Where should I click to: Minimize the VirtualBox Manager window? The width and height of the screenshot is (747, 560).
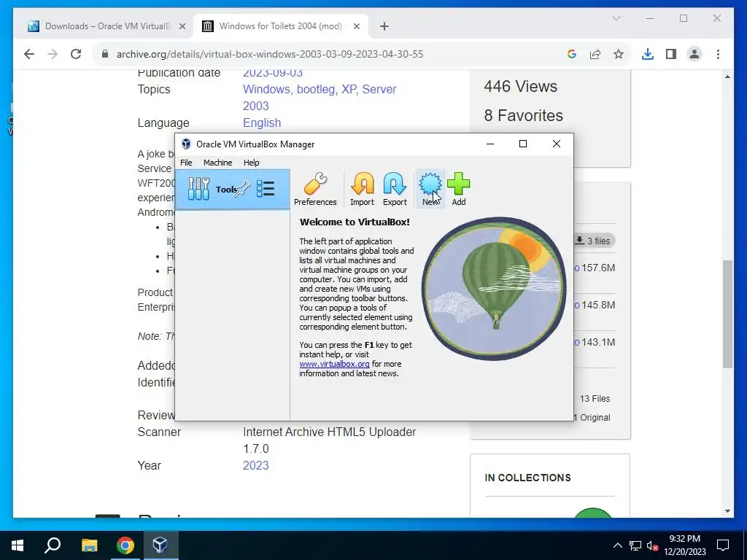(489, 144)
